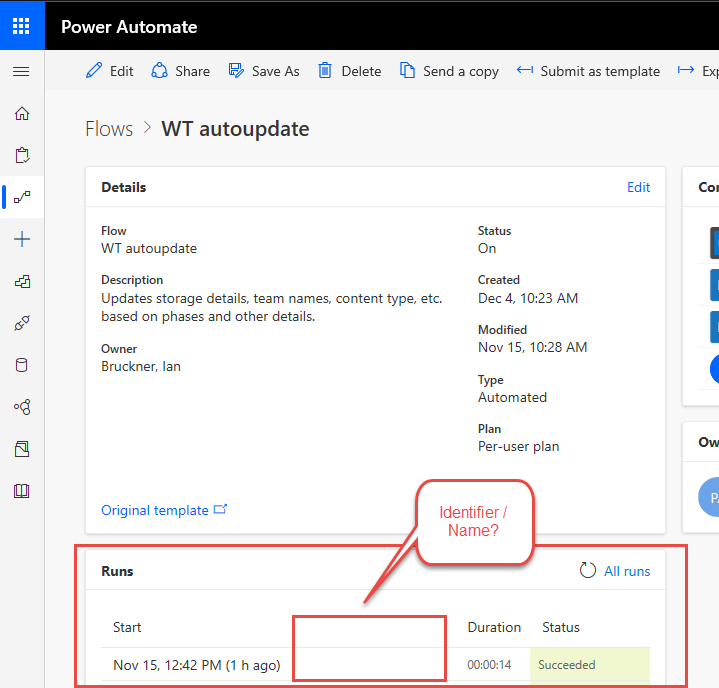Screen dimensions: 719x688
Task: Click Delete in the toolbar
Action: pos(350,71)
